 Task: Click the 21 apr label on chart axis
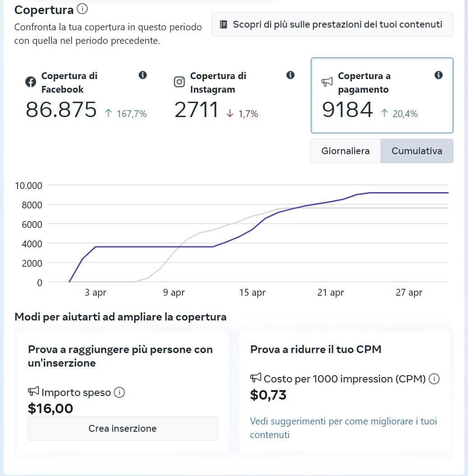point(330,292)
